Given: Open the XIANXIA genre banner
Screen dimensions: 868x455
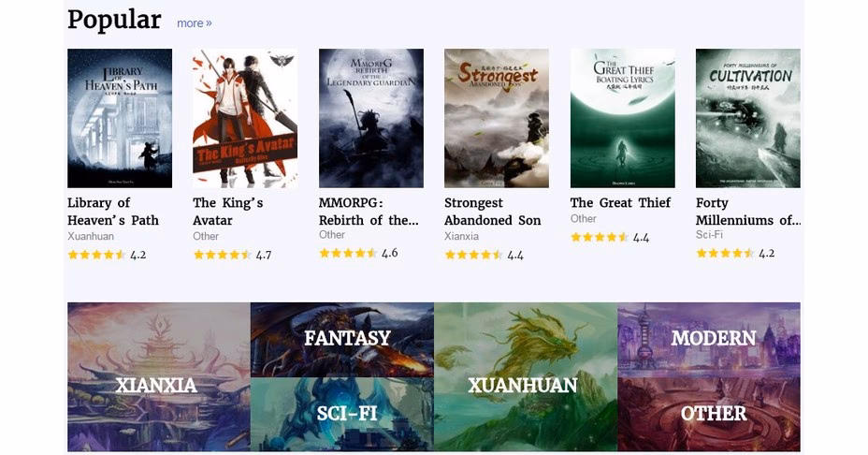Looking at the screenshot, I should (159, 376).
